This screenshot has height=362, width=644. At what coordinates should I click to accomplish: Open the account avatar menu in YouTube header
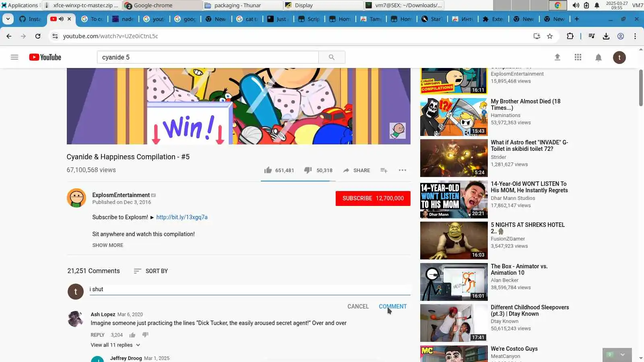[x=619, y=58]
